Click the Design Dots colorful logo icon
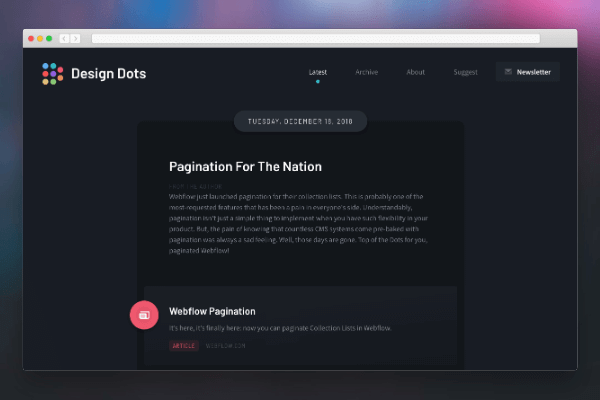600x400 pixels. [52, 73]
